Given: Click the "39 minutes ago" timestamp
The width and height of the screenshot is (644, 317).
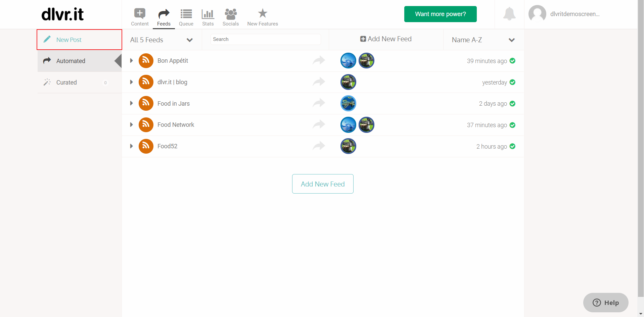Looking at the screenshot, I should point(487,61).
